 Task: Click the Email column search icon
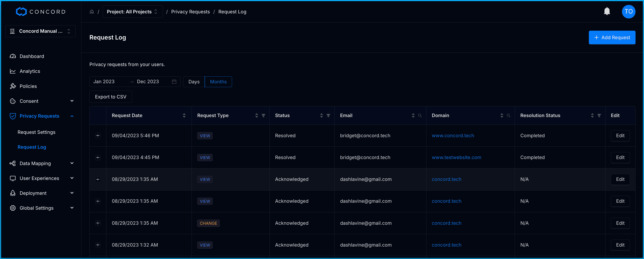(420, 116)
